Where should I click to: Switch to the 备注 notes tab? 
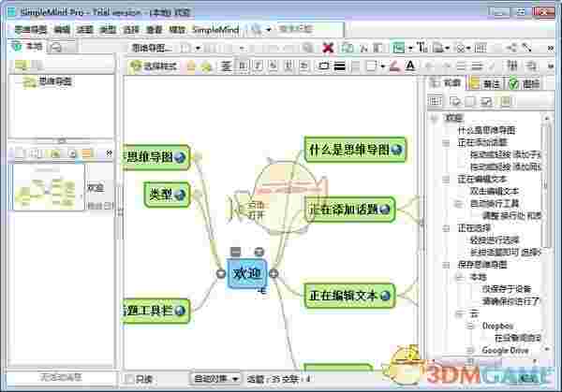point(485,84)
